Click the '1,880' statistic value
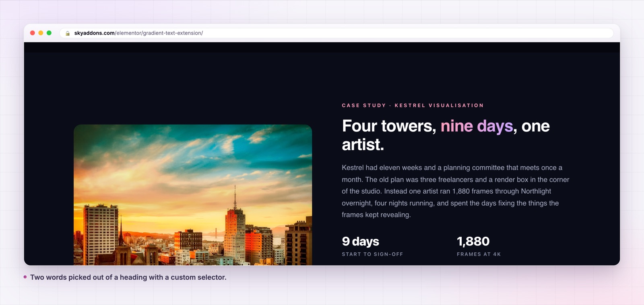The height and width of the screenshot is (305, 644). pyautogui.click(x=473, y=241)
